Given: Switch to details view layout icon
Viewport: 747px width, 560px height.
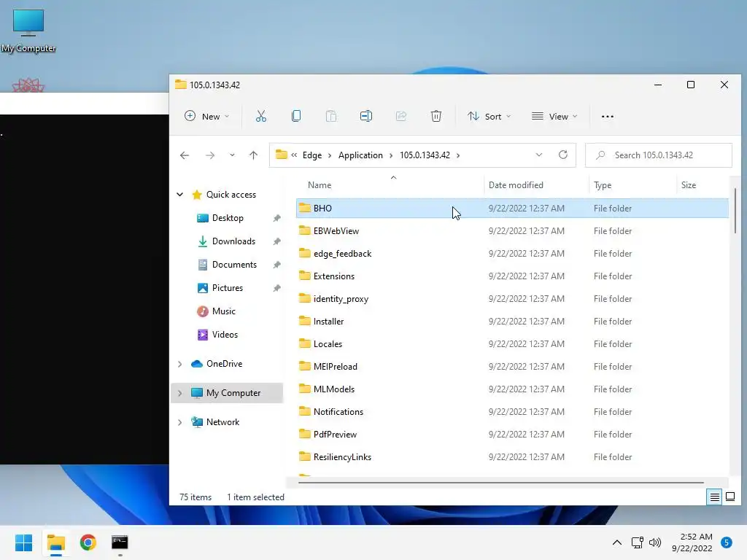Looking at the screenshot, I should tap(715, 497).
